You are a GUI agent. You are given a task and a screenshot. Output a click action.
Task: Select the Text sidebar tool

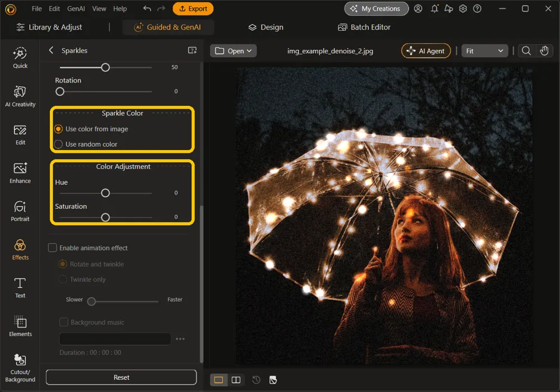click(x=20, y=288)
